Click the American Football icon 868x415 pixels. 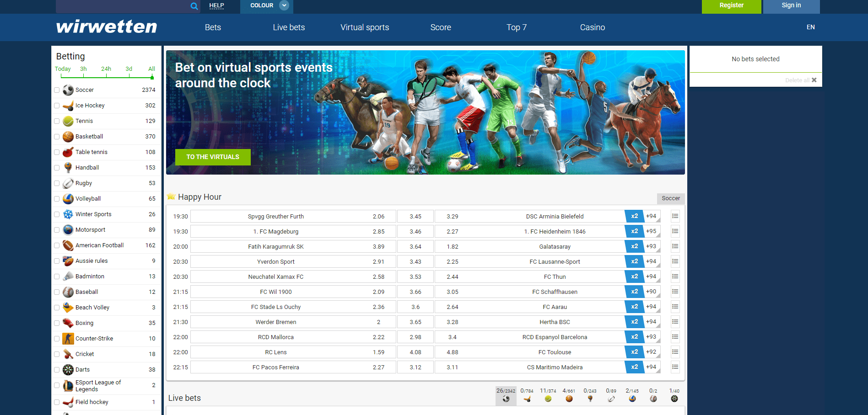tap(68, 245)
